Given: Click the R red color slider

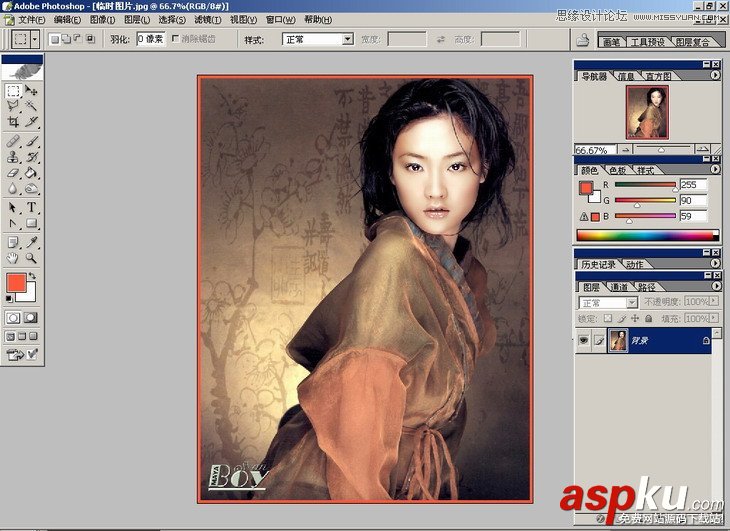Looking at the screenshot, I should point(645,185).
